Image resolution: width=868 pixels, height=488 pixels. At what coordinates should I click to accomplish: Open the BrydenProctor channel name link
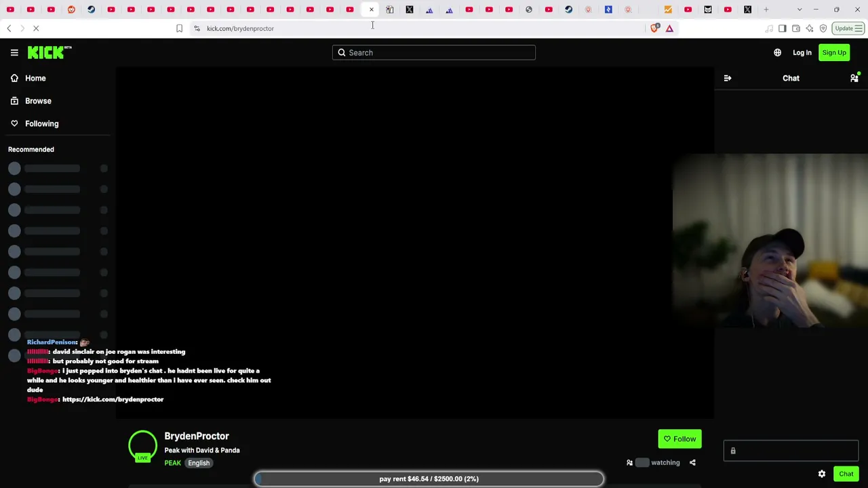click(197, 436)
